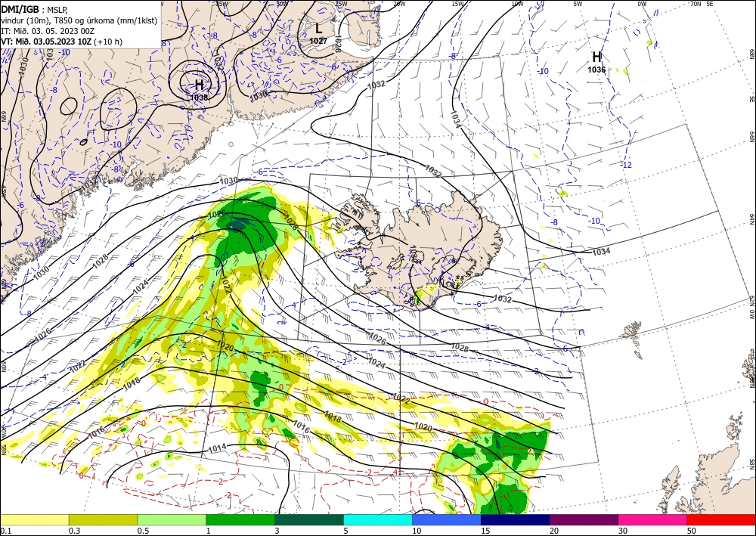756x536 pixels.
Task: Click the 15W longitude label at top
Action: [457, 4]
